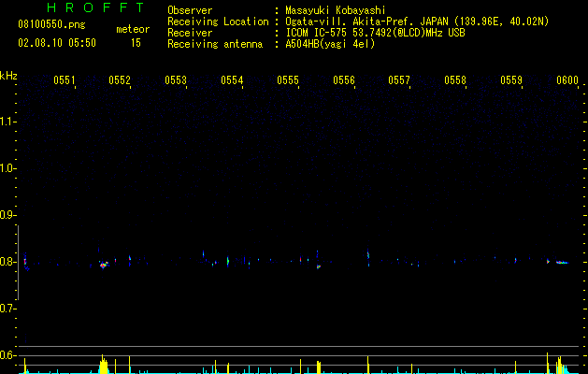Click the 0553 time marker
This screenshot has height=374, width=588.
(176, 80)
